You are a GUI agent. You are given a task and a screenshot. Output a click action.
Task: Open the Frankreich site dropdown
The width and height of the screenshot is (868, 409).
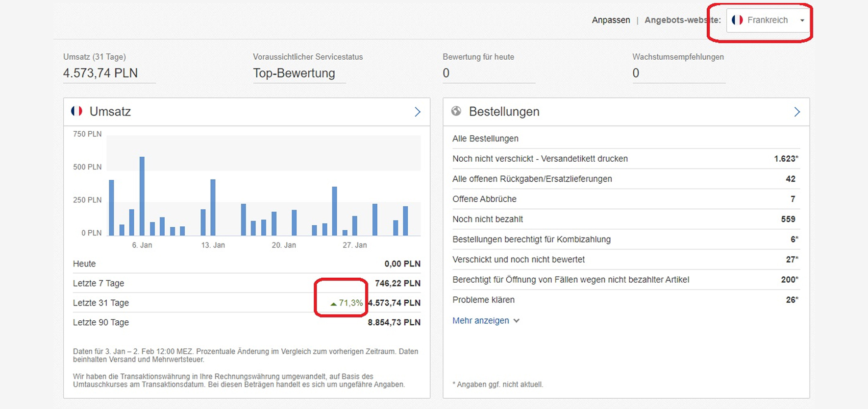pos(768,20)
